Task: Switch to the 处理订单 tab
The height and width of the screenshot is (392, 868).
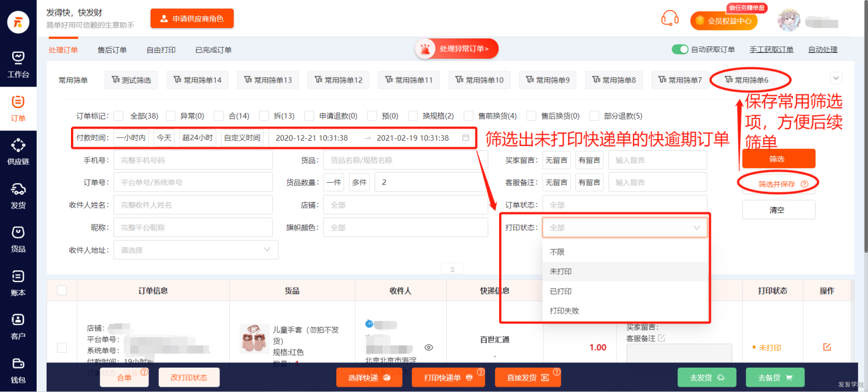Action: click(x=63, y=50)
